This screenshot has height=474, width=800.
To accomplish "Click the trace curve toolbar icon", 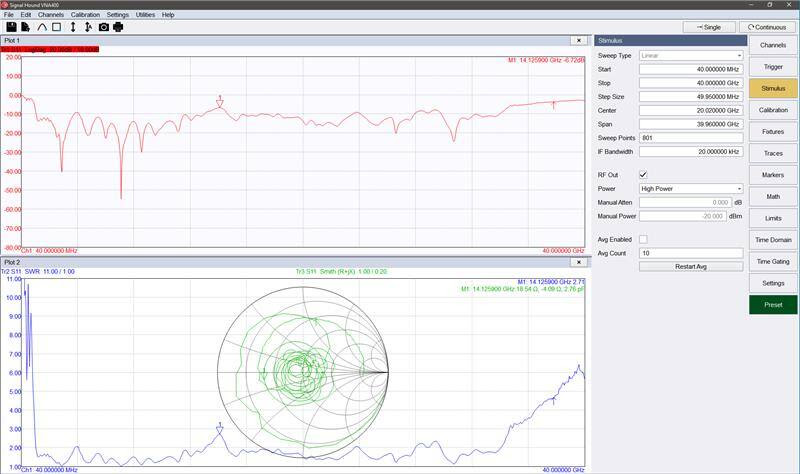I will click(42, 27).
